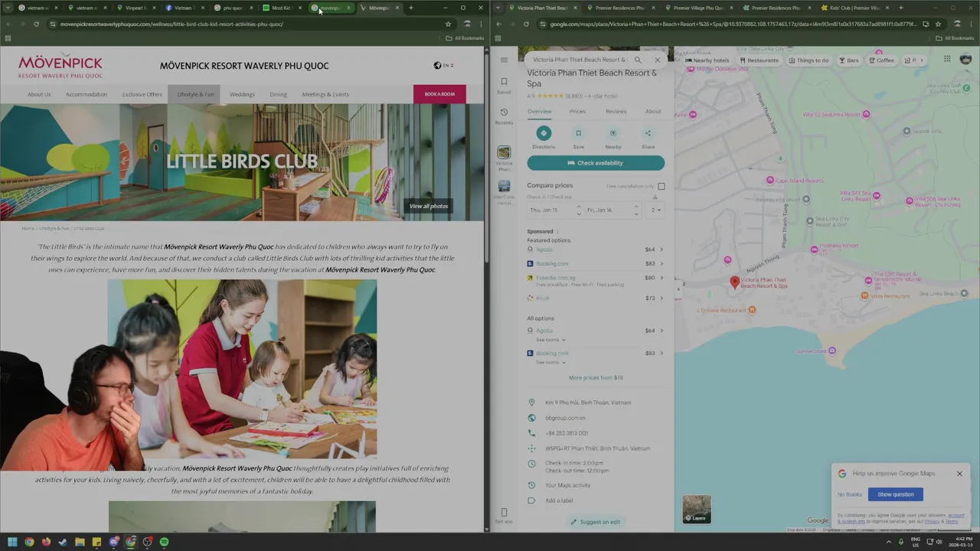Reload the Mövenpick browser page

pos(36,24)
